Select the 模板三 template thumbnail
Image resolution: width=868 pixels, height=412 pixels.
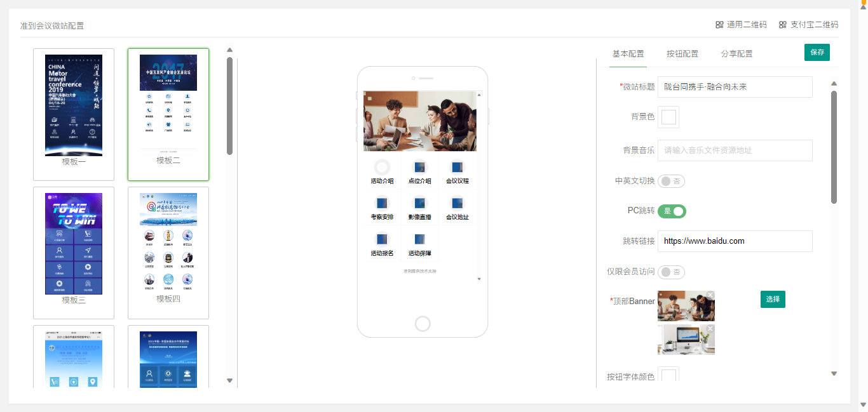pyautogui.click(x=74, y=244)
